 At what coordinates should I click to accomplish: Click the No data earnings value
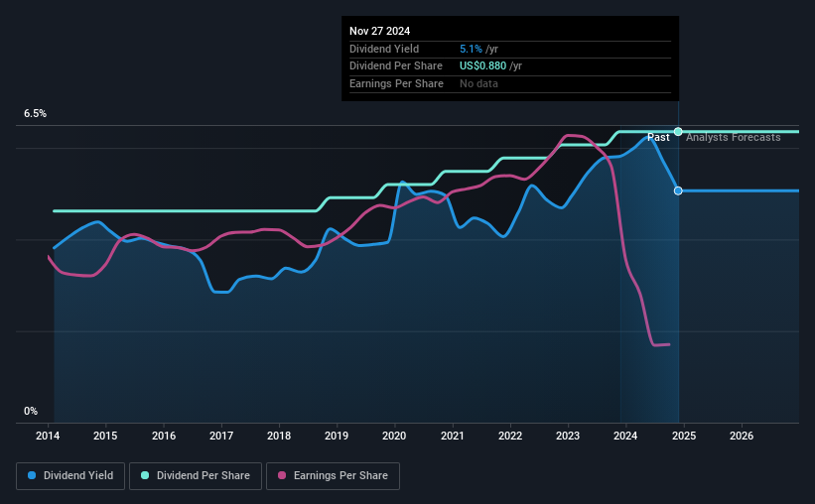[x=478, y=83]
